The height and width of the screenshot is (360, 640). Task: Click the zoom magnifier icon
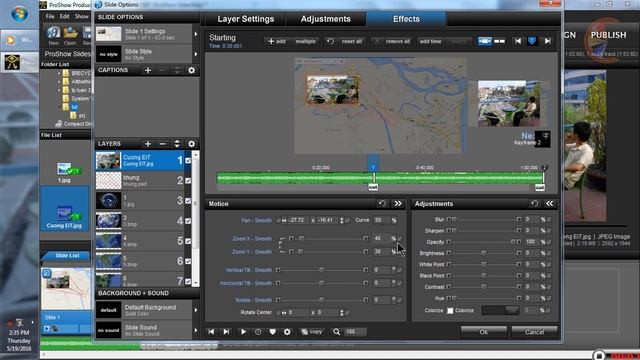[336, 332]
